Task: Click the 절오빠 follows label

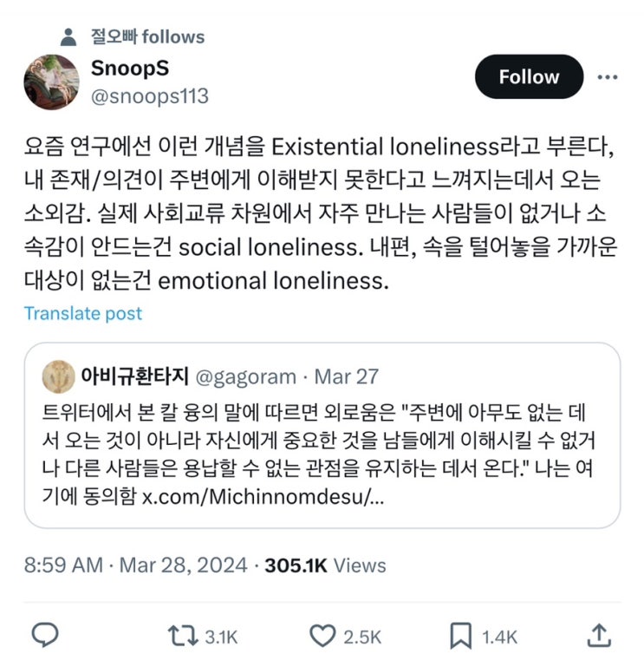Action: point(147,36)
